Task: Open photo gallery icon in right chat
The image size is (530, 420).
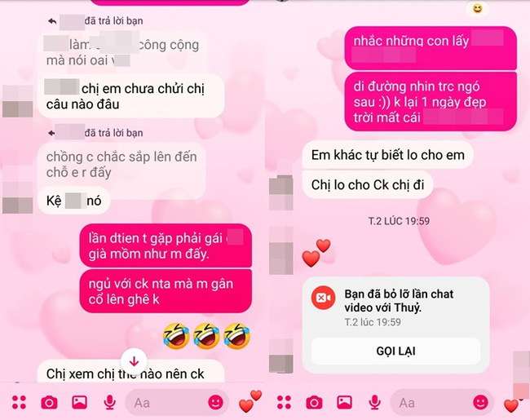Action: [x=344, y=402]
